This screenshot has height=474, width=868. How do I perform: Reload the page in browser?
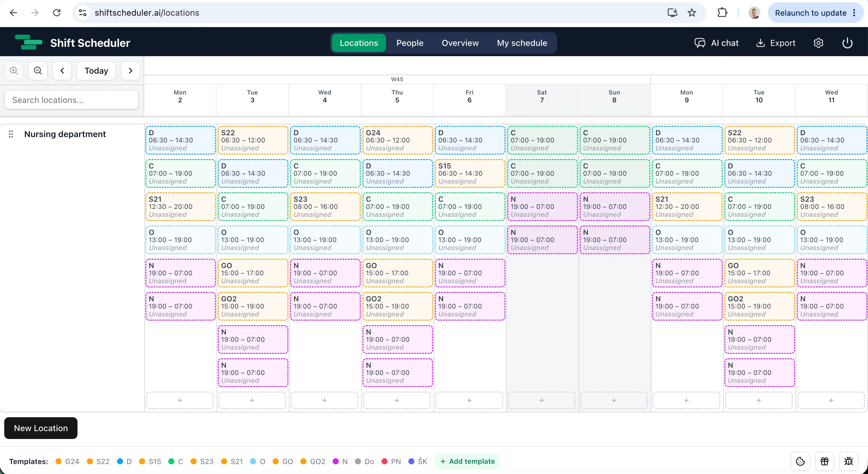click(57, 13)
